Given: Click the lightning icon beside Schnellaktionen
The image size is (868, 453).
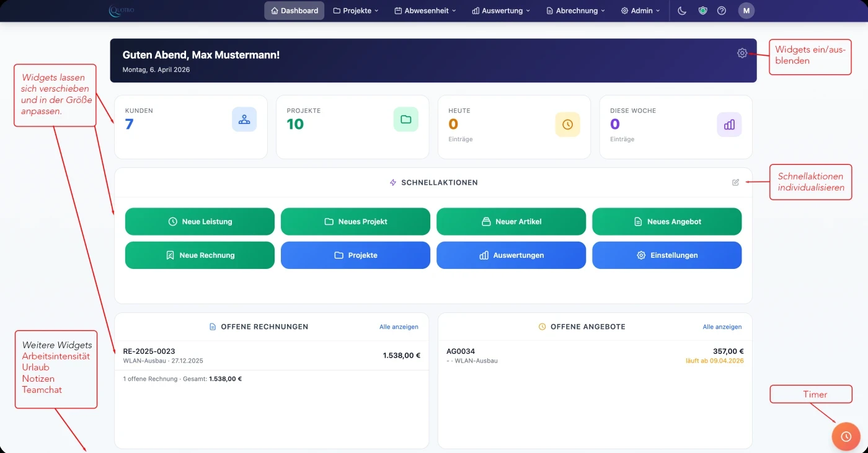Looking at the screenshot, I should tap(393, 183).
